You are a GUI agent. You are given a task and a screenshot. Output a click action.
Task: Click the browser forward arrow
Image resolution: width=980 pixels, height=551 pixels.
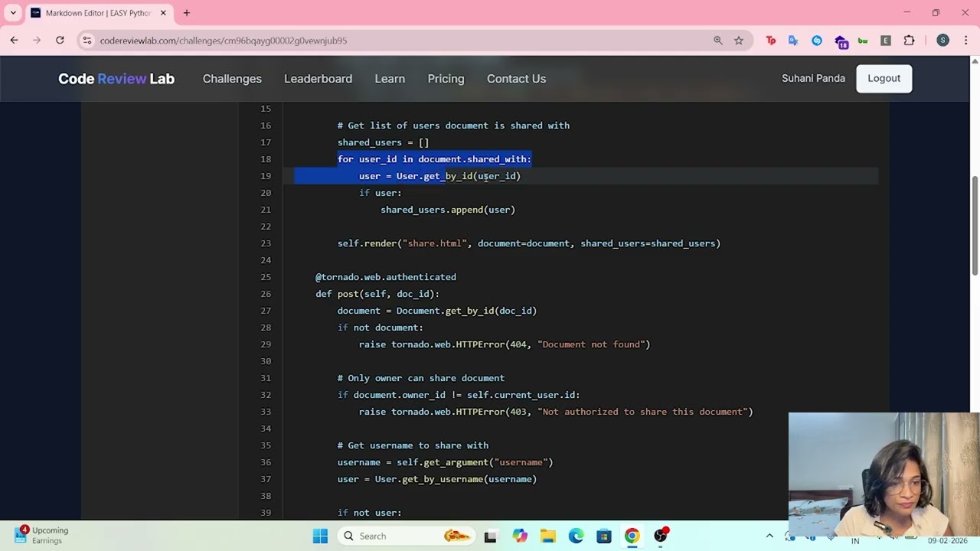(37, 41)
